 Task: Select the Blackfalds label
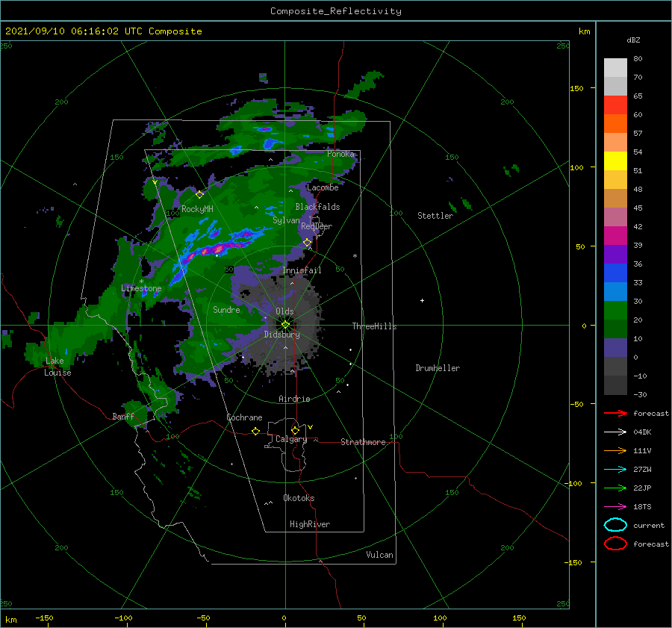317,207
